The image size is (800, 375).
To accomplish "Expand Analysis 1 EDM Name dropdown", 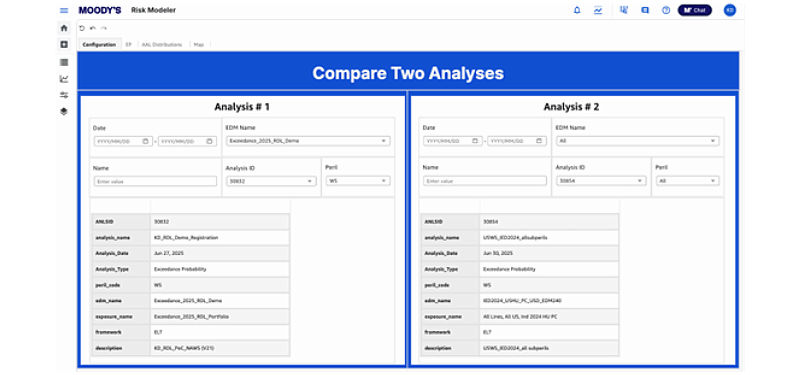I will pos(308,141).
